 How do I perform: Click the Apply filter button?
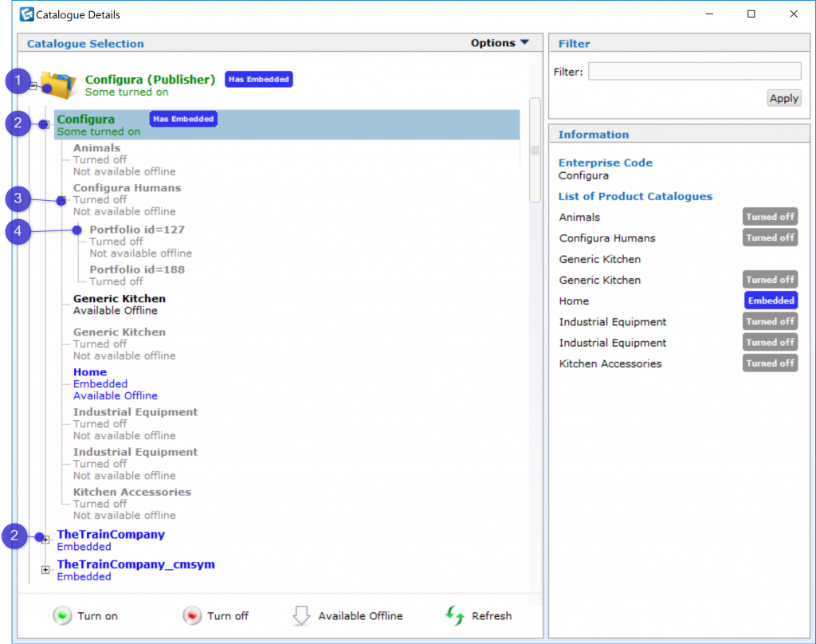pos(784,98)
